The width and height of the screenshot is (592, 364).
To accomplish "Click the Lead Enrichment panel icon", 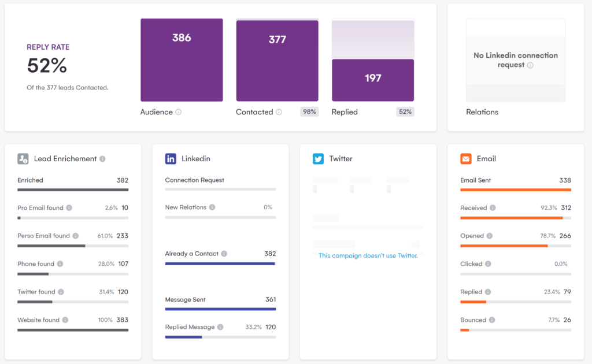I will (x=23, y=159).
